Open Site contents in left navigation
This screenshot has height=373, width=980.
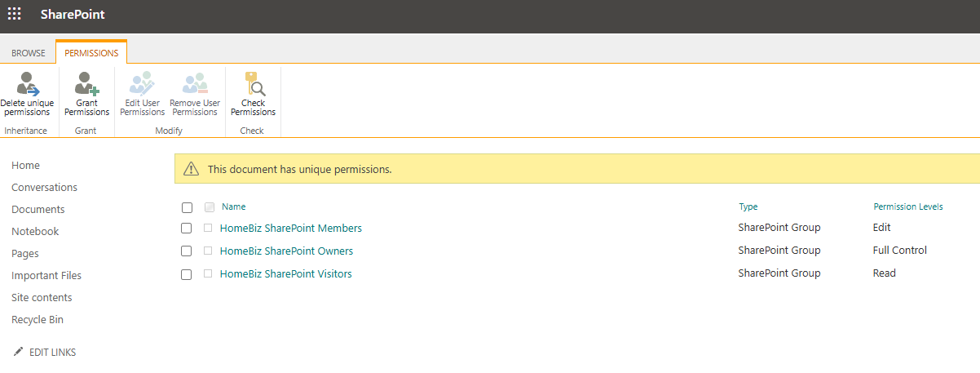(42, 298)
